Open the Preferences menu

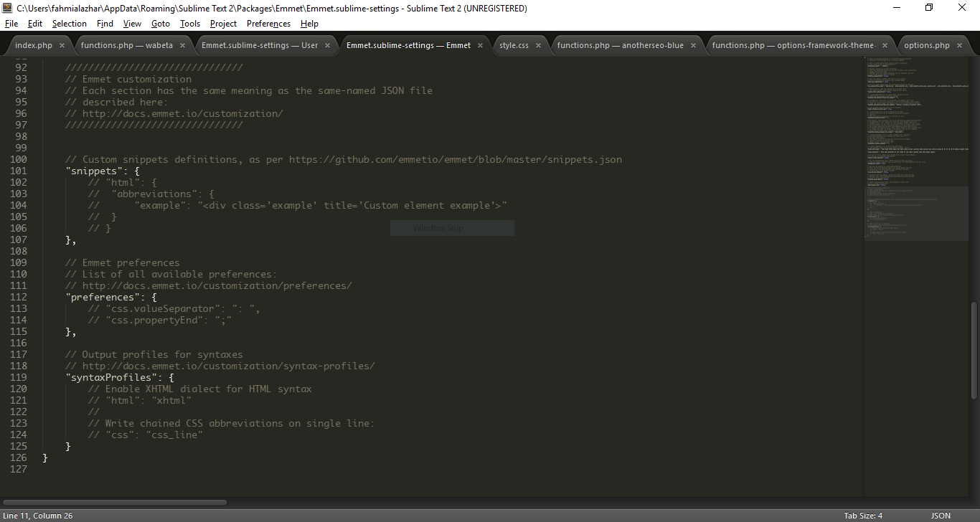(x=268, y=24)
